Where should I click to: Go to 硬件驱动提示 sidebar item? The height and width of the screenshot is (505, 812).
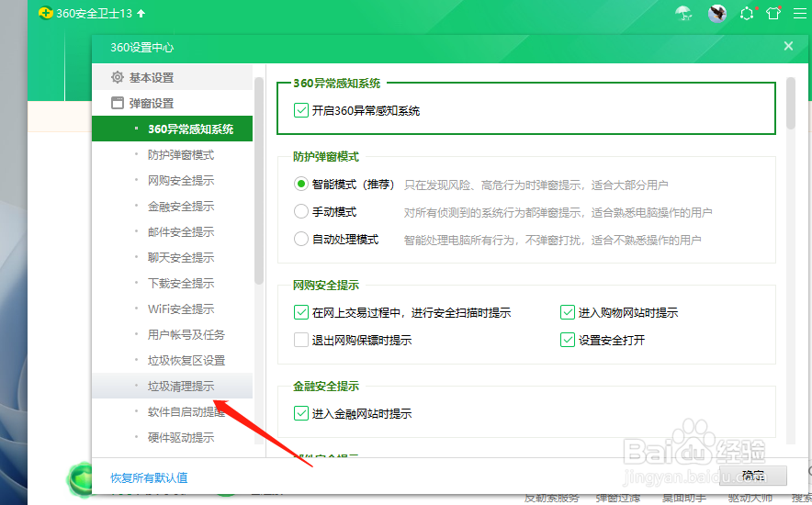pos(172,437)
